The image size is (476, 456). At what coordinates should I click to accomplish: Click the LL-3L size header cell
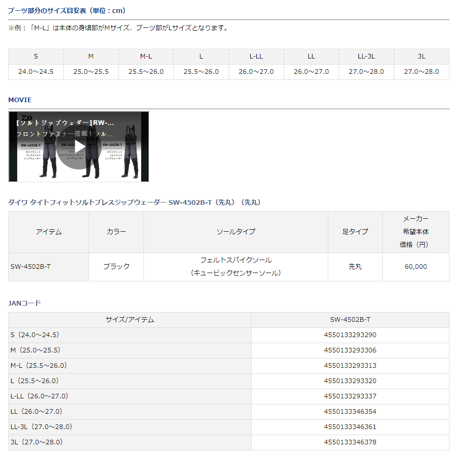[x=366, y=57]
